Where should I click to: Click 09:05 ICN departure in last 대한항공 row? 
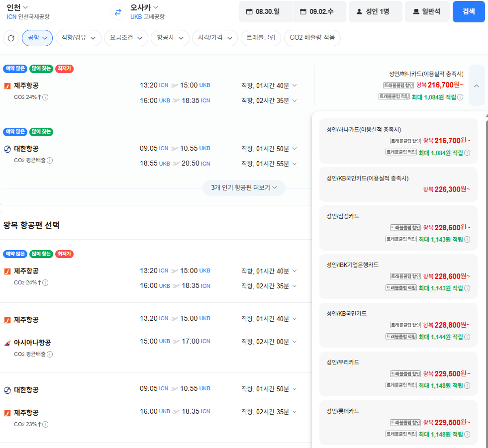coord(154,388)
